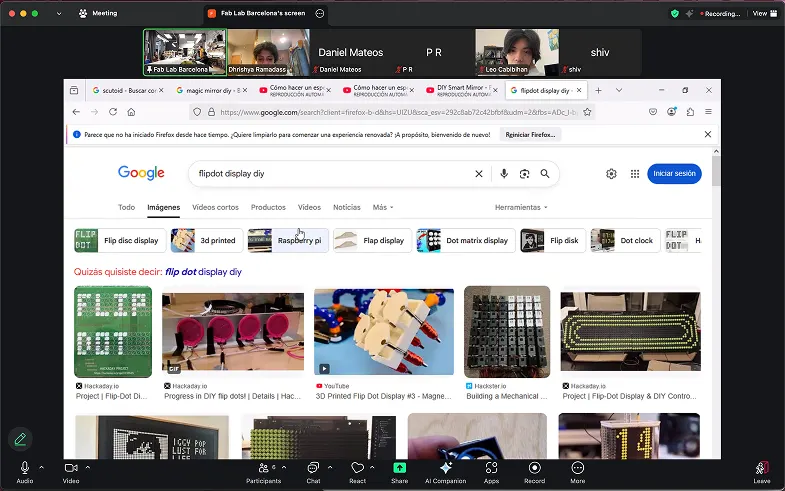
Task: Select Leo Cabibihan video thumbnail
Action: click(x=517, y=52)
